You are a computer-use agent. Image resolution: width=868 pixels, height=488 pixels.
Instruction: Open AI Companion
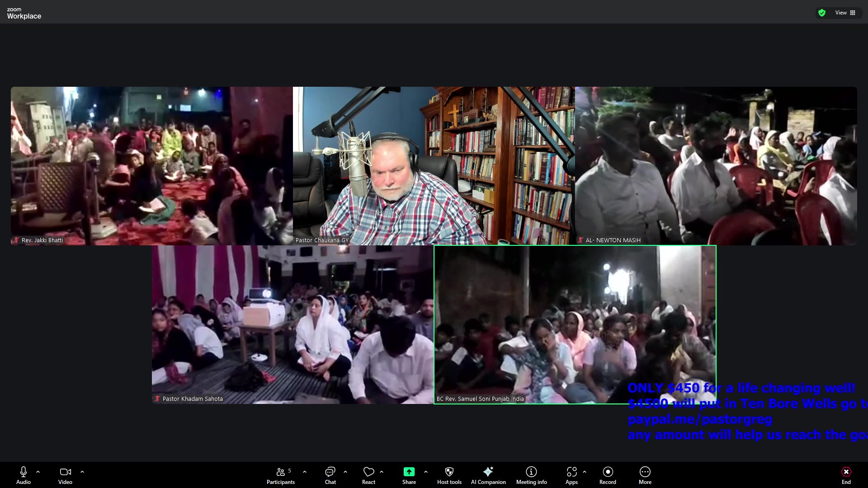click(x=488, y=475)
